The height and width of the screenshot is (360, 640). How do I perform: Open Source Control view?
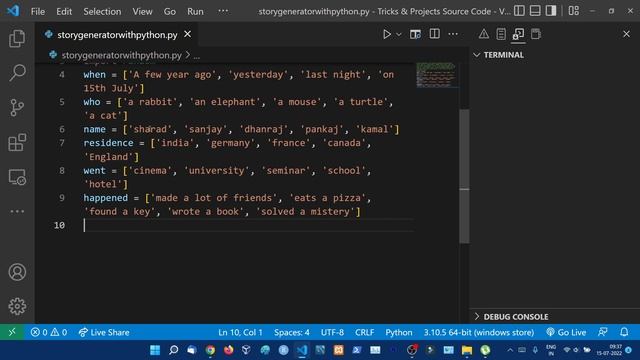tap(17, 108)
